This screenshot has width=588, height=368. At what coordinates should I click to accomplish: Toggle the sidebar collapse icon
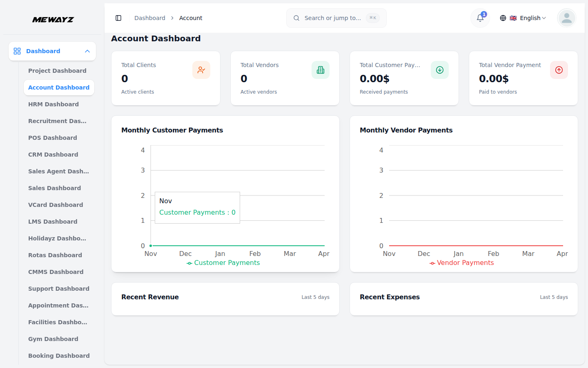[118, 18]
